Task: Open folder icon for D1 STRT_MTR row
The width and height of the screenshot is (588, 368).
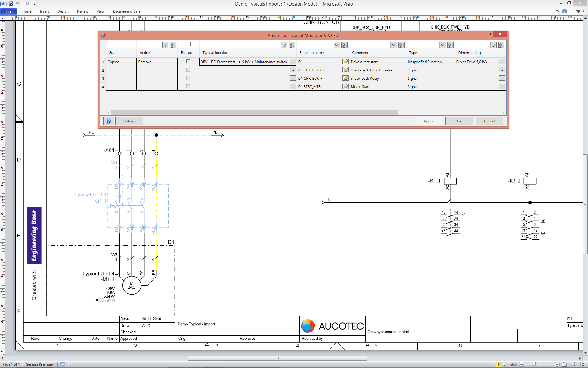Action: (x=345, y=87)
